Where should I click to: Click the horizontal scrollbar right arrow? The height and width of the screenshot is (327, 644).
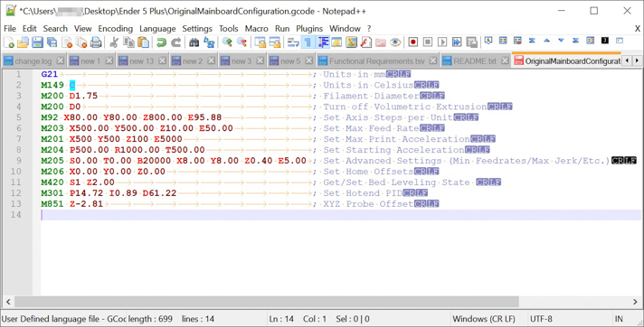[x=635, y=302]
